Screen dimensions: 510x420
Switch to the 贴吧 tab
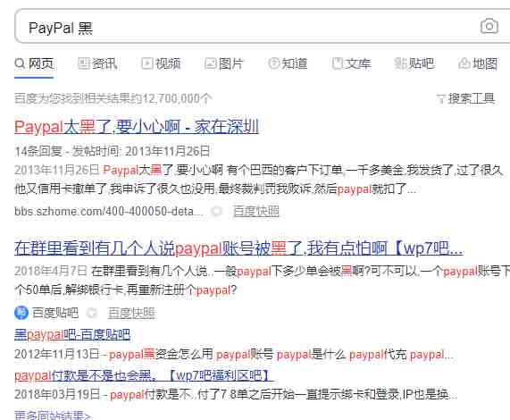(x=414, y=63)
